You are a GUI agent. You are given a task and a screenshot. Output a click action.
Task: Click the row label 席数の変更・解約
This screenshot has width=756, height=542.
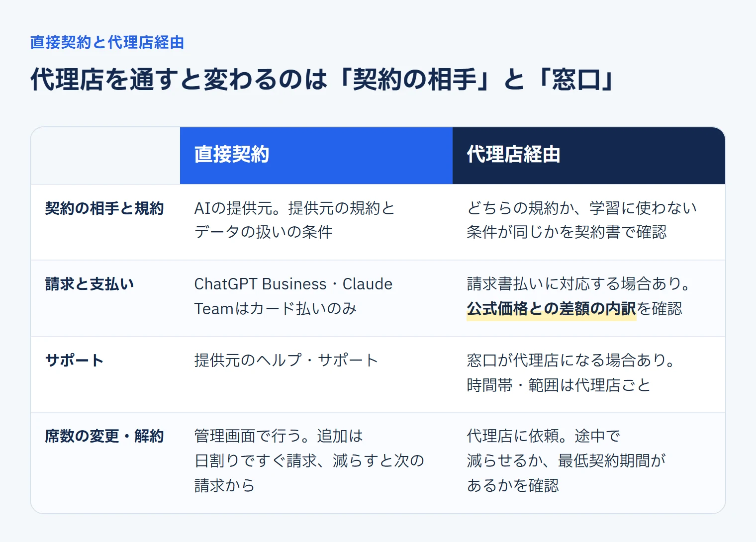pyautogui.click(x=104, y=436)
